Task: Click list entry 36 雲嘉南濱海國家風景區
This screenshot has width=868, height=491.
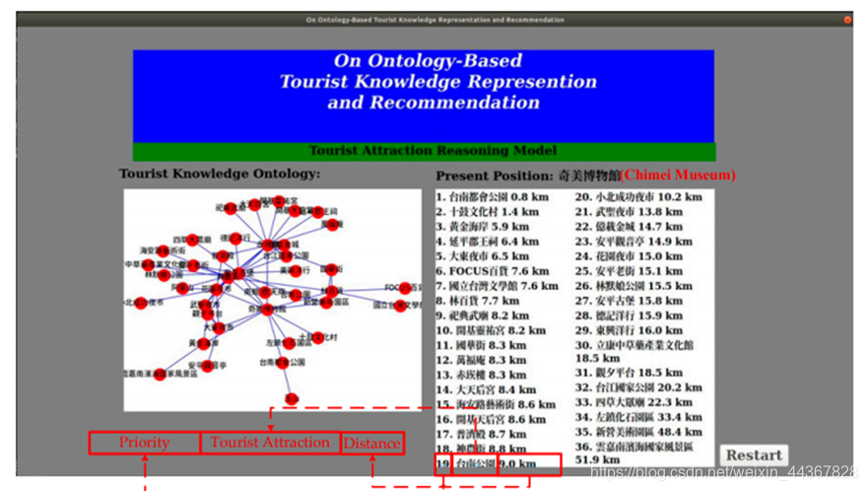Action: point(634,453)
